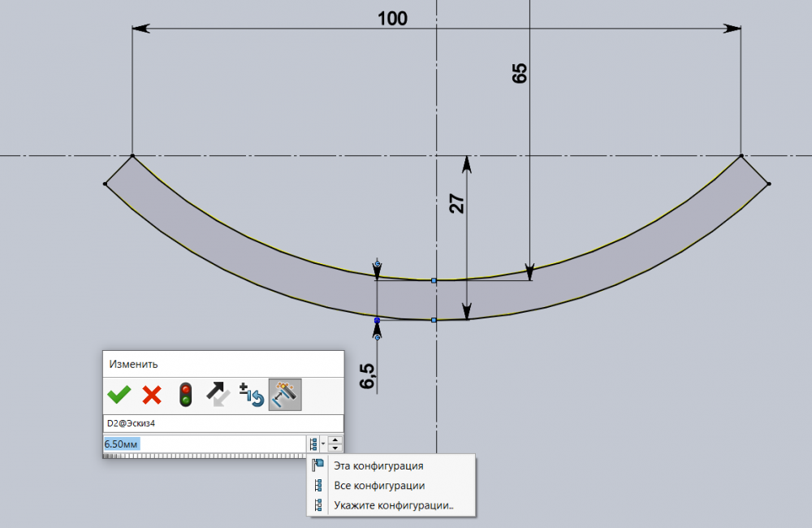Open 'Укажите конфигурации..' menu entry
812x528 pixels.
pyautogui.click(x=393, y=505)
